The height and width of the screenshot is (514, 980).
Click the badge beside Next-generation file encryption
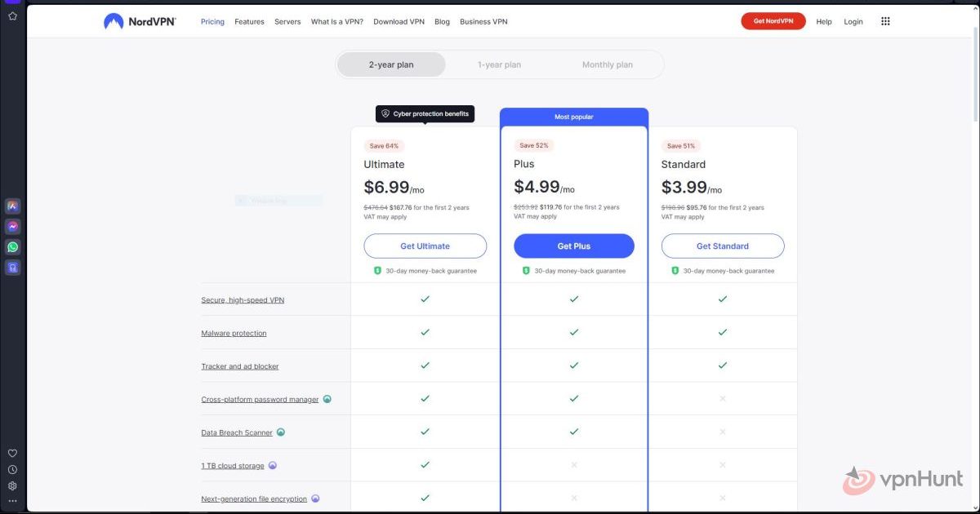[315, 498]
